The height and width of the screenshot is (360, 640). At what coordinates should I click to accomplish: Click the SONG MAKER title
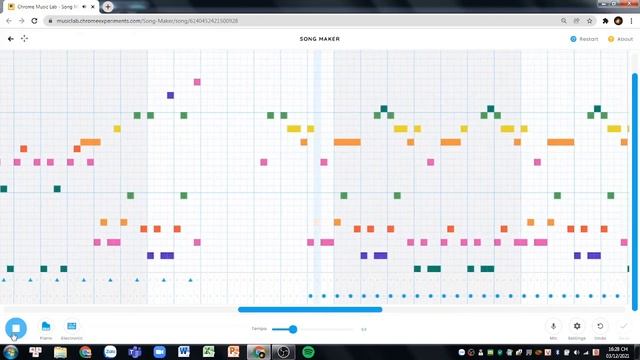tap(320, 39)
